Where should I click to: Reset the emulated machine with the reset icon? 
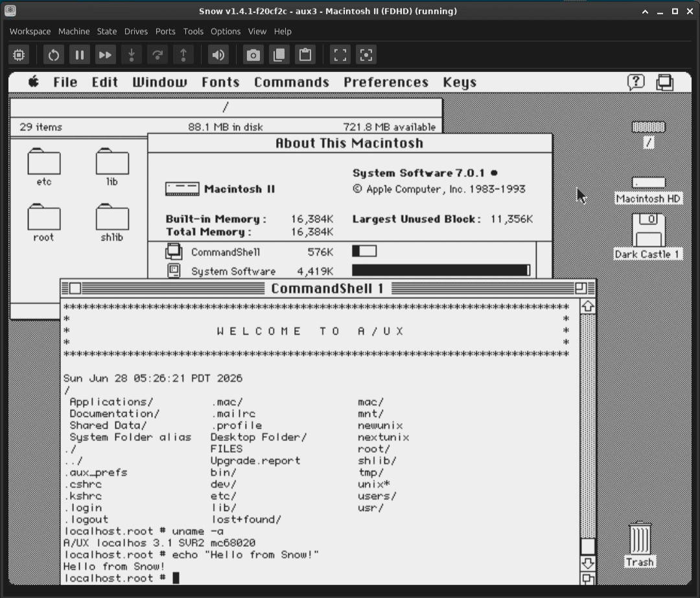tap(54, 55)
